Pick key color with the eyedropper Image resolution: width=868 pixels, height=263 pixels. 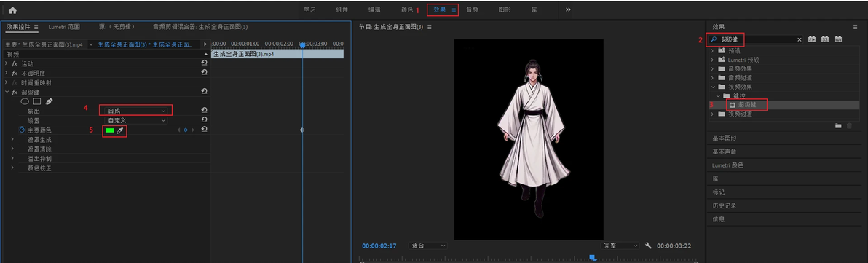(120, 130)
